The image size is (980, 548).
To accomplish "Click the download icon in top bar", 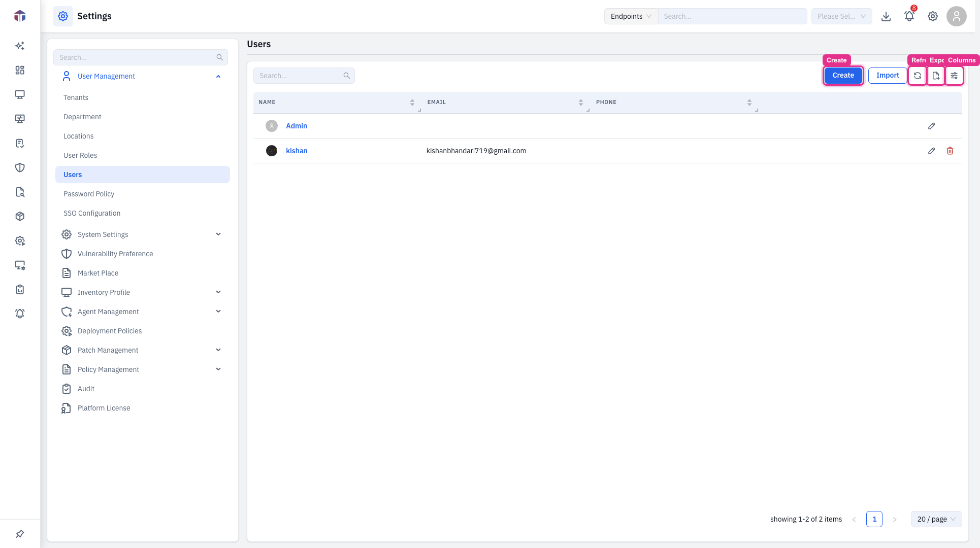I will click(x=886, y=16).
